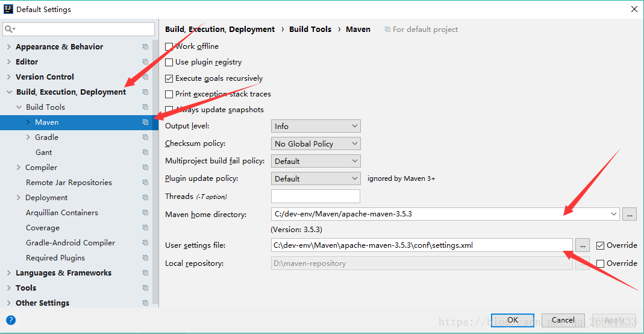Expand the Compiler subtree
Viewport: 644px width, 334px height.
coord(19,167)
